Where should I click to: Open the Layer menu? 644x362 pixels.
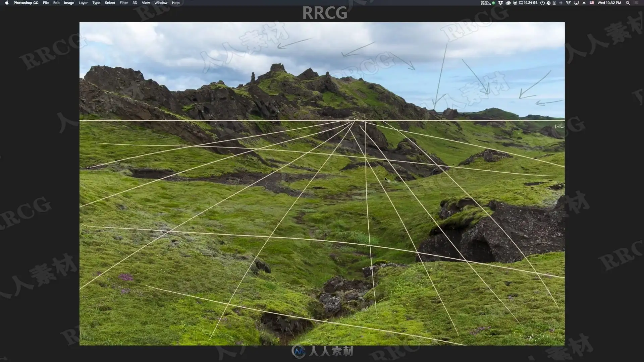(x=83, y=3)
